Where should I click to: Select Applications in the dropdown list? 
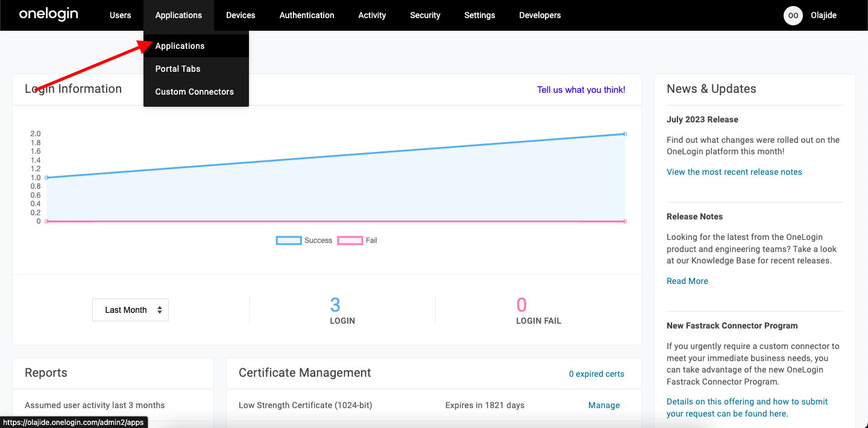pyautogui.click(x=196, y=46)
